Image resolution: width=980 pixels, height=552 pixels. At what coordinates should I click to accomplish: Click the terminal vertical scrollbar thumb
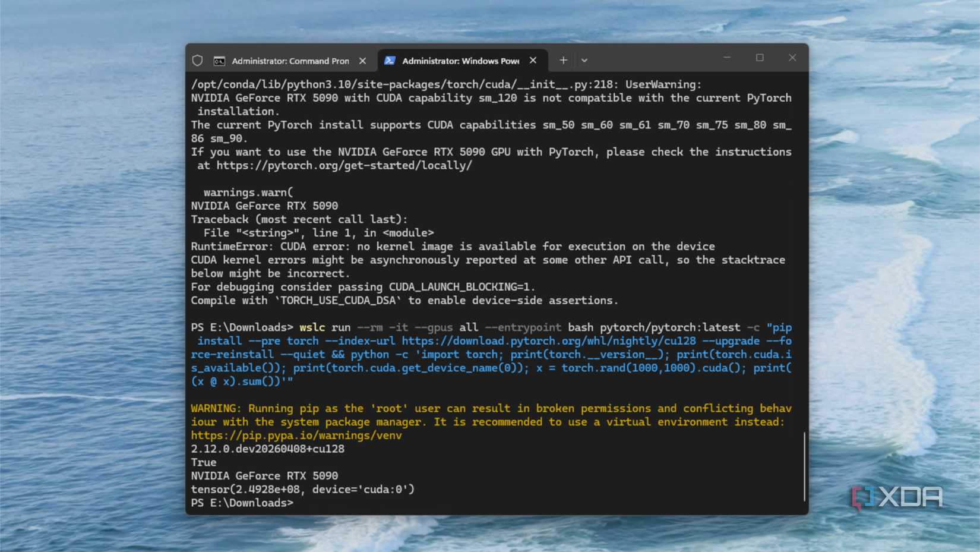pyautogui.click(x=804, y=467)
